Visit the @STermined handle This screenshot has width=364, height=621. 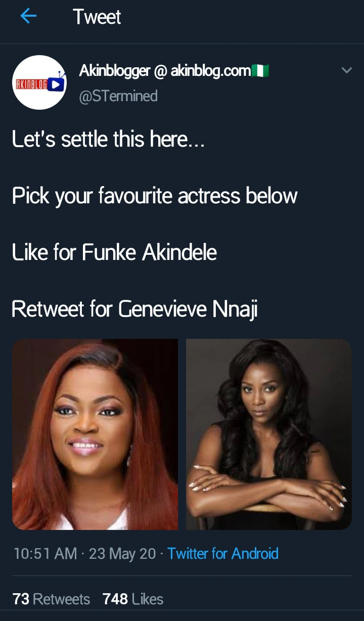(x=118, y=96)
